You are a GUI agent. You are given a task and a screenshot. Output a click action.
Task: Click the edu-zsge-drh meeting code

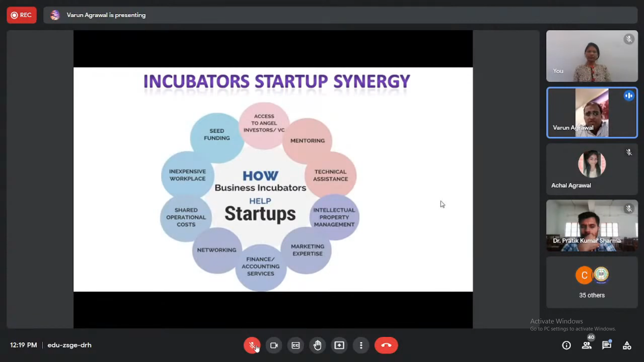point(69,345)
